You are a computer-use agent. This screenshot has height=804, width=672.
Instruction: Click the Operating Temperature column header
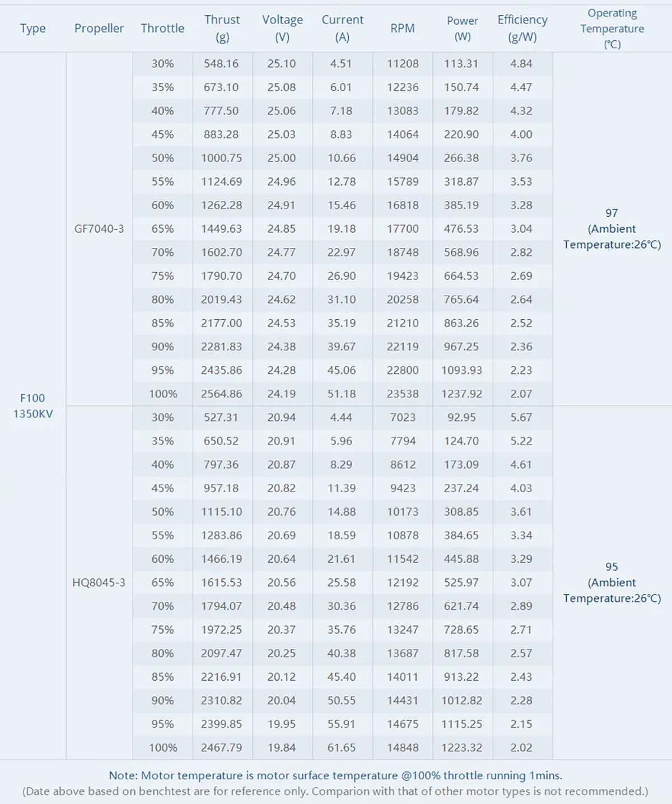pyautogui.click(x=612, y=28)
